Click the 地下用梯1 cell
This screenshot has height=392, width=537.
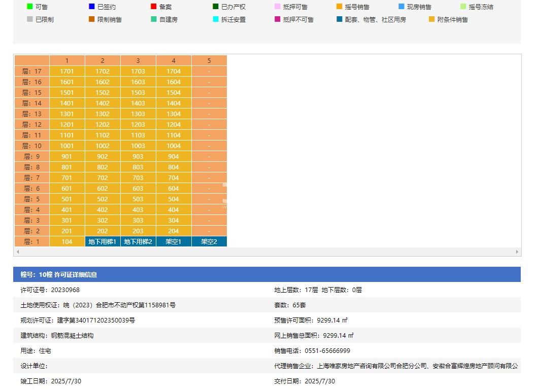click(103, 241)
